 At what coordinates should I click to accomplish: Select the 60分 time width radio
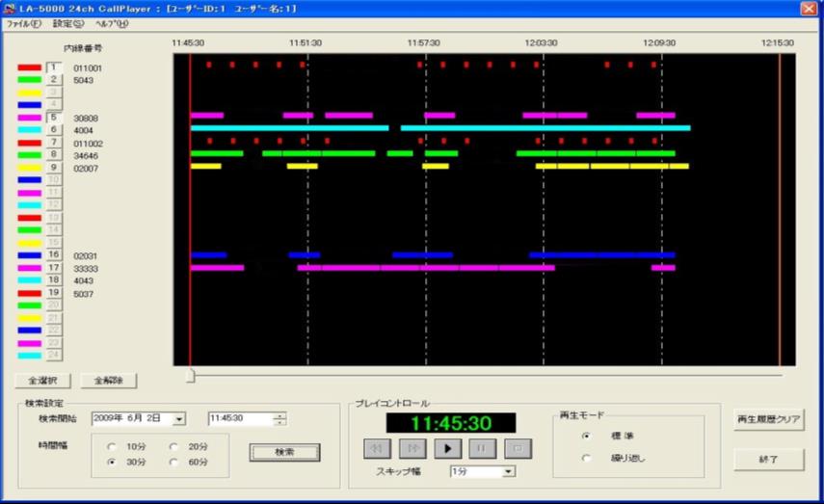click(173, 462)
